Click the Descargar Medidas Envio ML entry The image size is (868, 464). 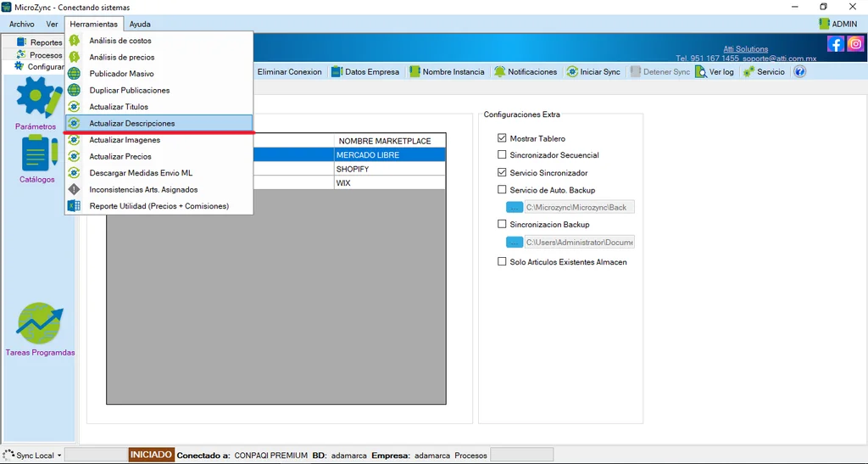point(159,173)
